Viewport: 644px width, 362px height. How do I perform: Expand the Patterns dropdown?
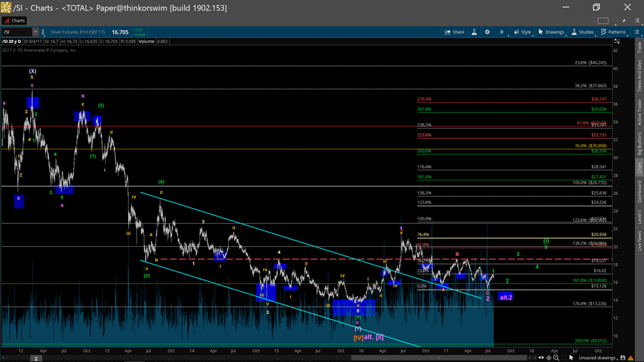point(614,32)
